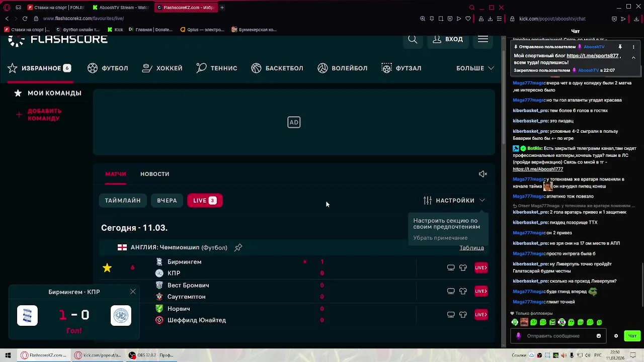Click LIVE badge for Вест Бромвич match
644x362 pixels.
tap(481, 291)
